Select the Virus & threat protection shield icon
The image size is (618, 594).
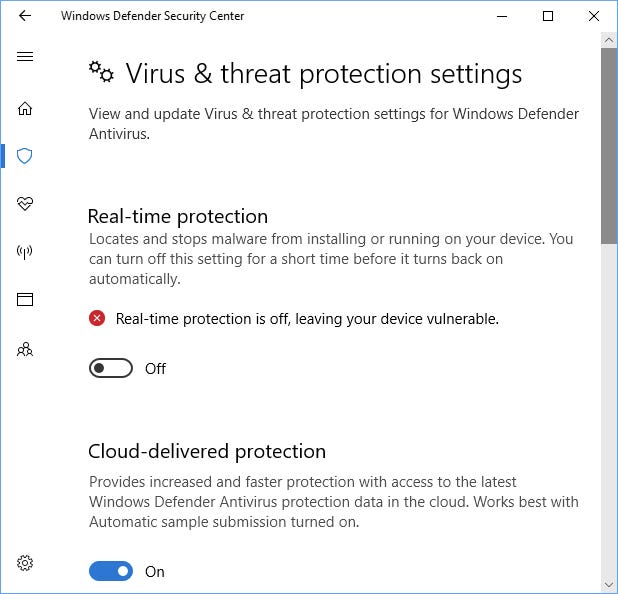[x=24, y=156]
